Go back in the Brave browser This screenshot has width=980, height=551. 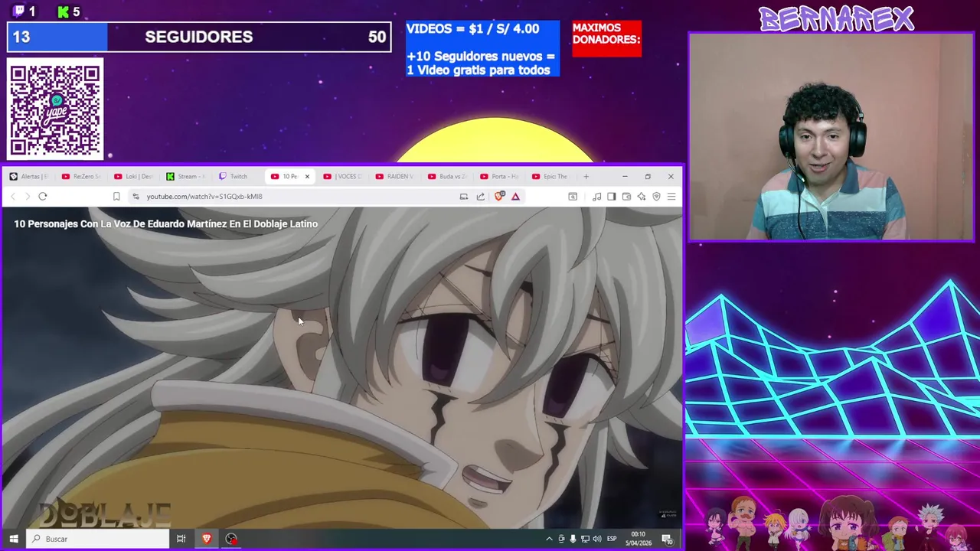point(13,197)
